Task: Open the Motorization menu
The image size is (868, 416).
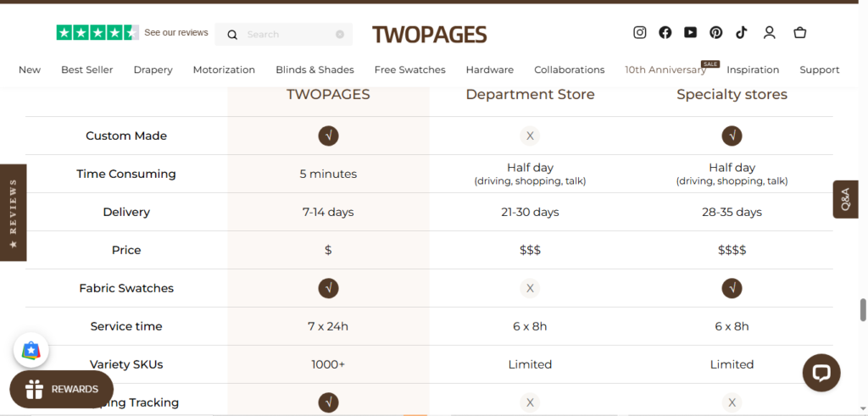Action: point(224,69)
